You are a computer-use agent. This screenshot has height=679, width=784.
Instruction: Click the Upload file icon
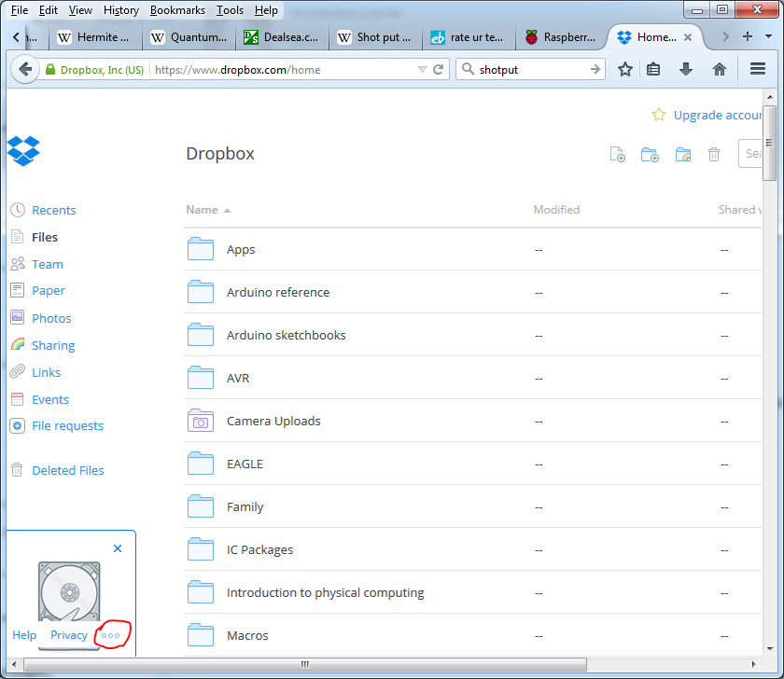coord(617,155)
